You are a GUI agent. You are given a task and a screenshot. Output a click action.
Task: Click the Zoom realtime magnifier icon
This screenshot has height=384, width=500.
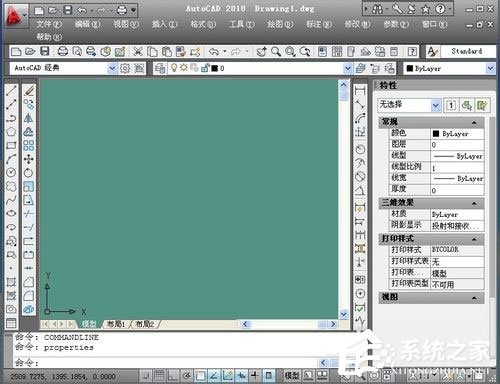click(x=276, y=51)
